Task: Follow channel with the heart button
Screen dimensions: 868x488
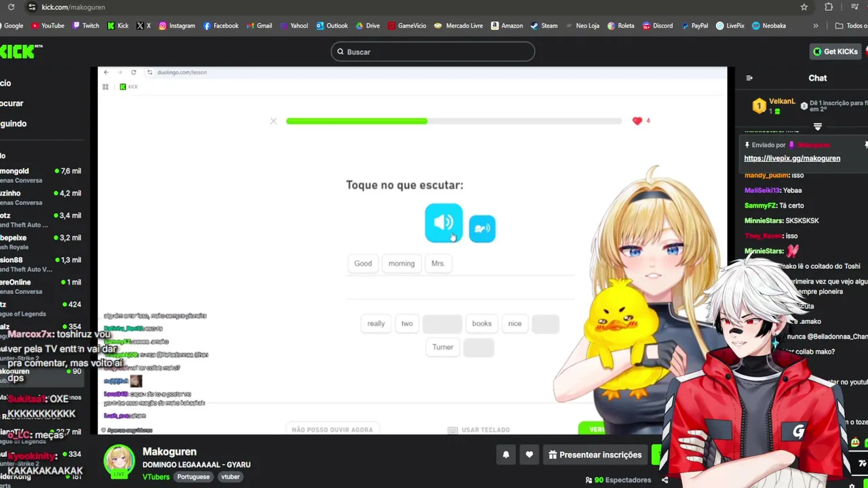Action: [530, 455]
